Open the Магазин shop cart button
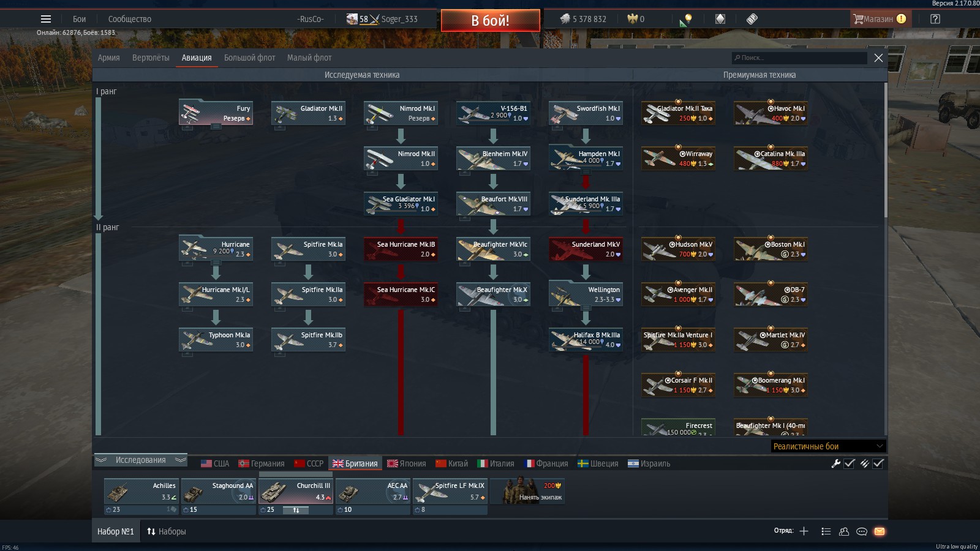The image size is (980, 551). 881,19
